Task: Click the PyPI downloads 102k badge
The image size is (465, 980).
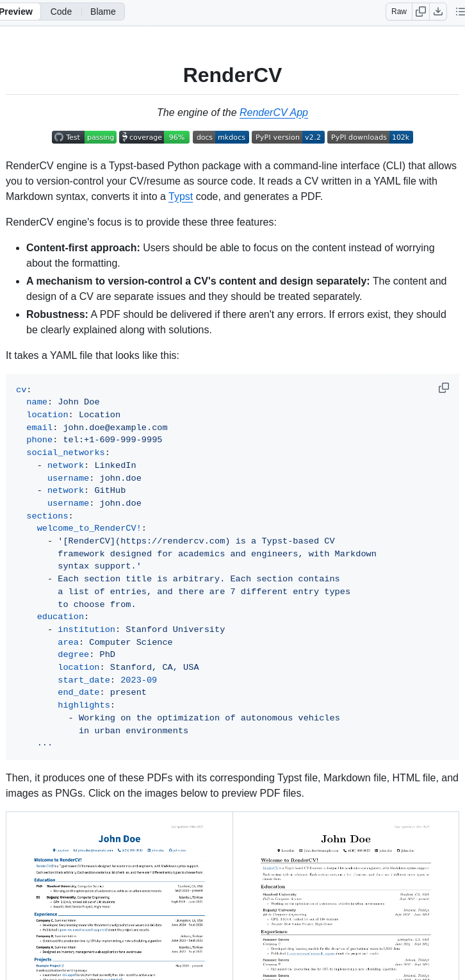Action: [370, 137]
